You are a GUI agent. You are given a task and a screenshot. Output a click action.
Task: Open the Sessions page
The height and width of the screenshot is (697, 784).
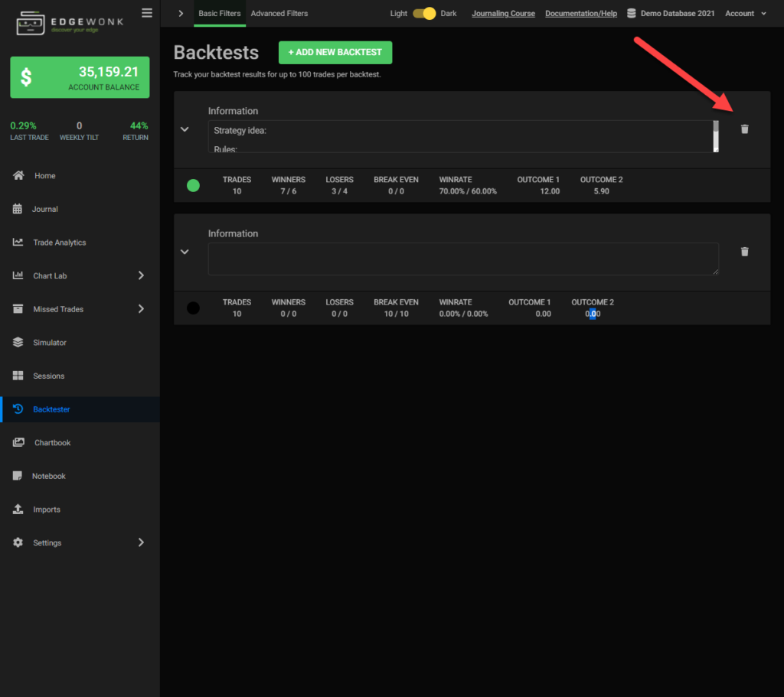(47, 376)
